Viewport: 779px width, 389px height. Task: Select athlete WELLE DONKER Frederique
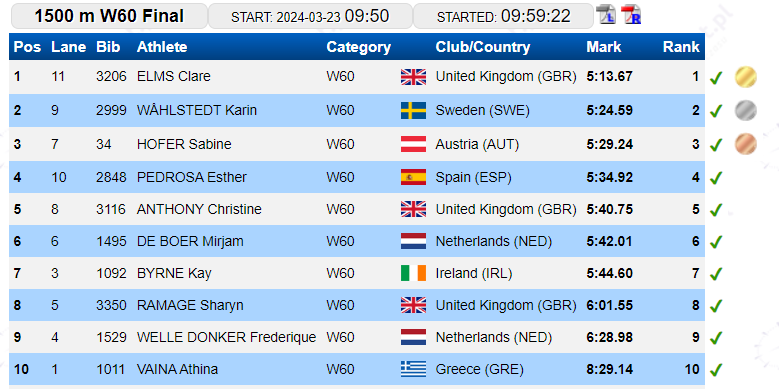[226, 337]
